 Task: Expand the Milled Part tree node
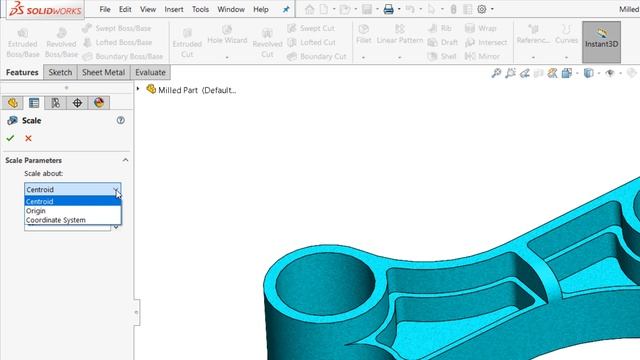(x=138, y=89)
